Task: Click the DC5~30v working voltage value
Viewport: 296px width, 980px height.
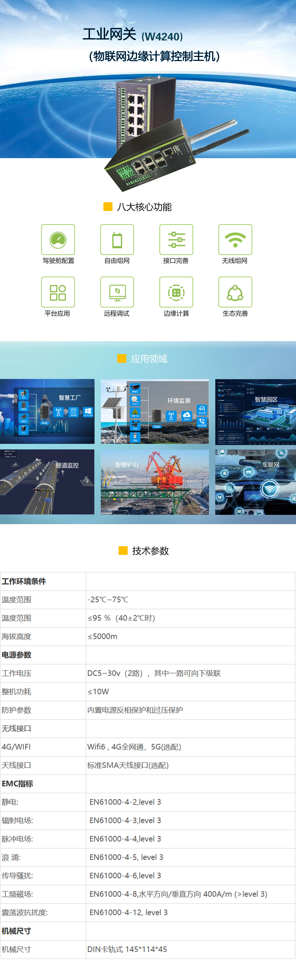Action: click(154, 673)
